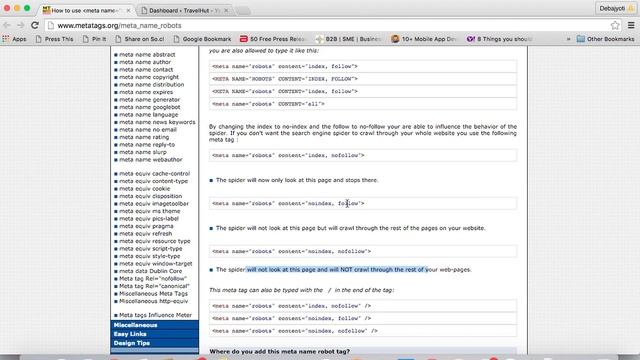
Task: Open the Meta tags Influence Meter link
Action: 155,315
